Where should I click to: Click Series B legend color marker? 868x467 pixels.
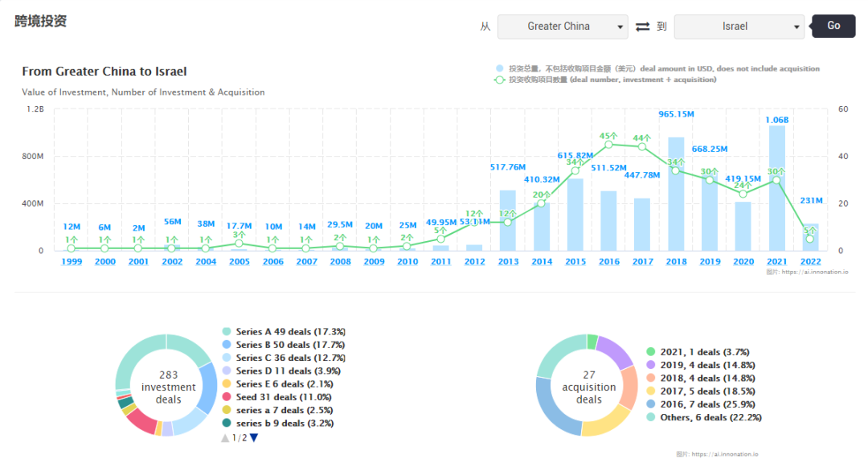pos(227,345)
